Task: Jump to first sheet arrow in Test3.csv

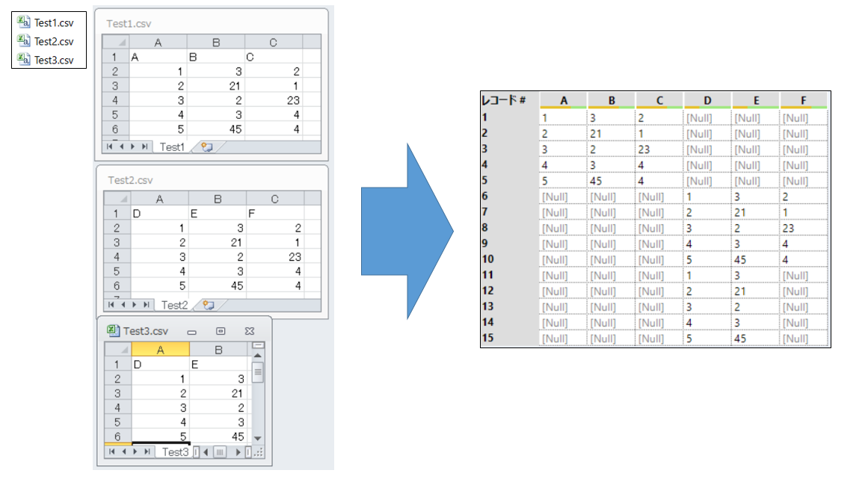Action: (111, 452)
